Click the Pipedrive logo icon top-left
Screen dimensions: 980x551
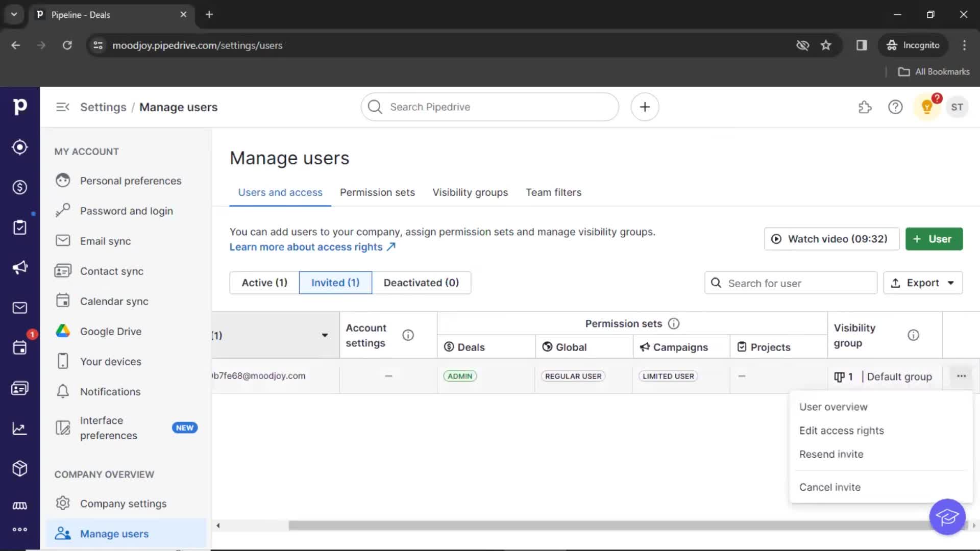pos(20,106)
